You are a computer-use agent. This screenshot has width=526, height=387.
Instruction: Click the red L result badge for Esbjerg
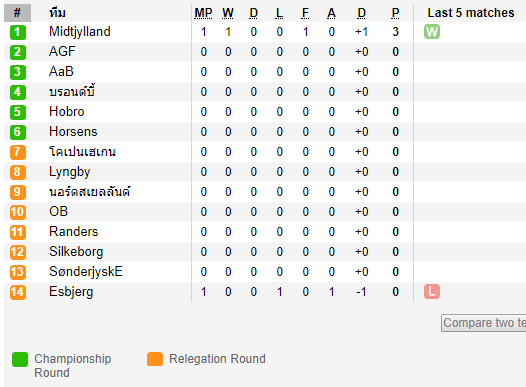(x=432, y=291)
